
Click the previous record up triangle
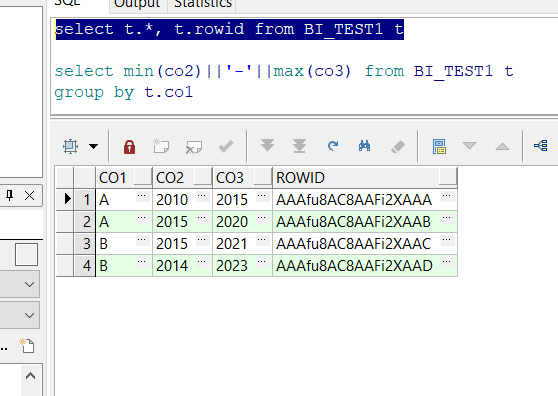(502, 146)
